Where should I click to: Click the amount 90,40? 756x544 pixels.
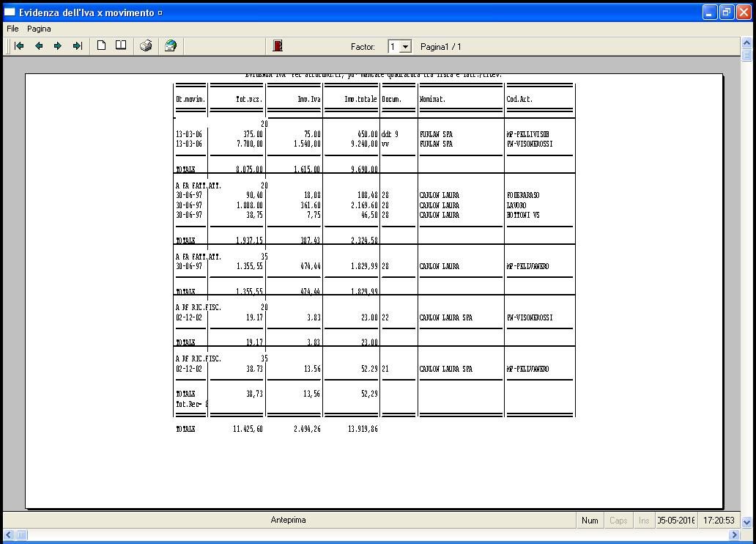(255, 195)
